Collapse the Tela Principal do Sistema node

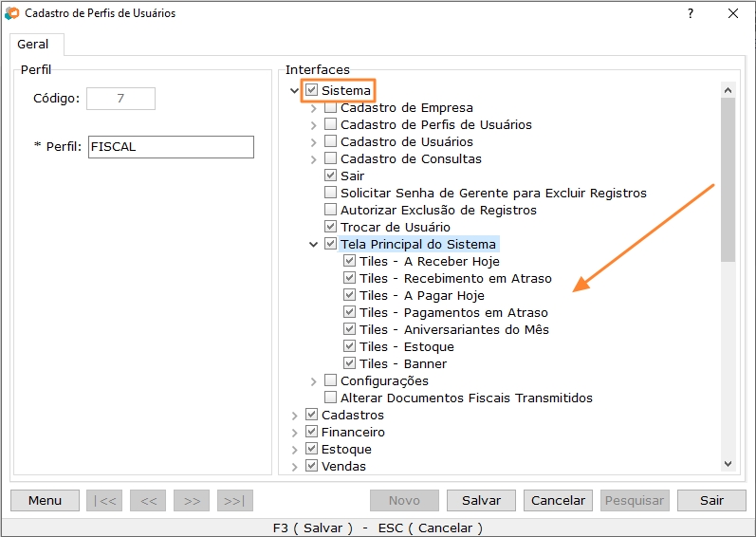(313, 245)
